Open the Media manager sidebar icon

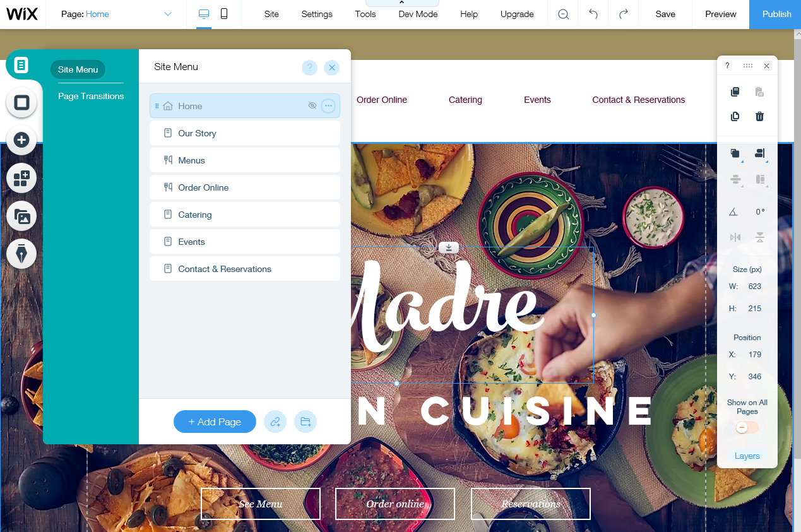tap(21, 216)
